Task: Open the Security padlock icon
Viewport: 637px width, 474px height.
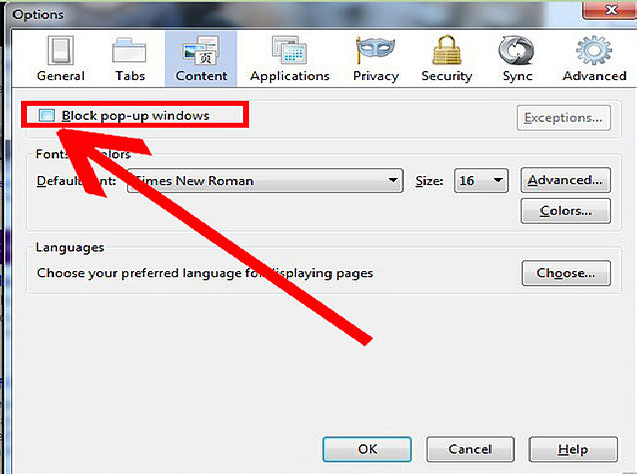Action: (446, 50)
